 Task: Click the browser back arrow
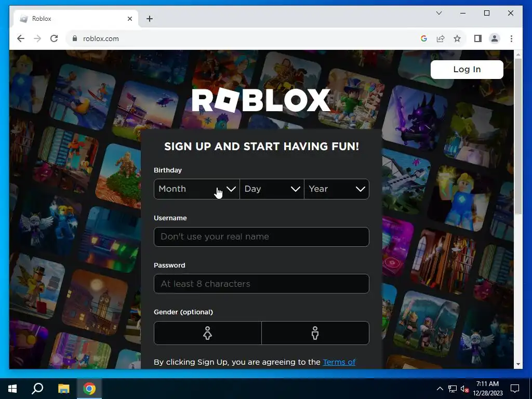pos(21,38)
